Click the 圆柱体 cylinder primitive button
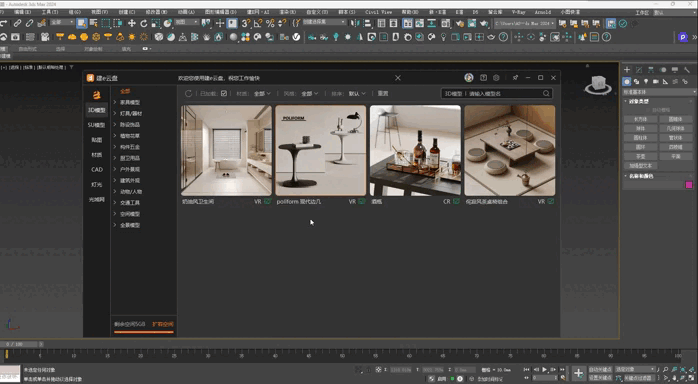The height and width of the screenshot is (384, 698). (x=640, y=138)
